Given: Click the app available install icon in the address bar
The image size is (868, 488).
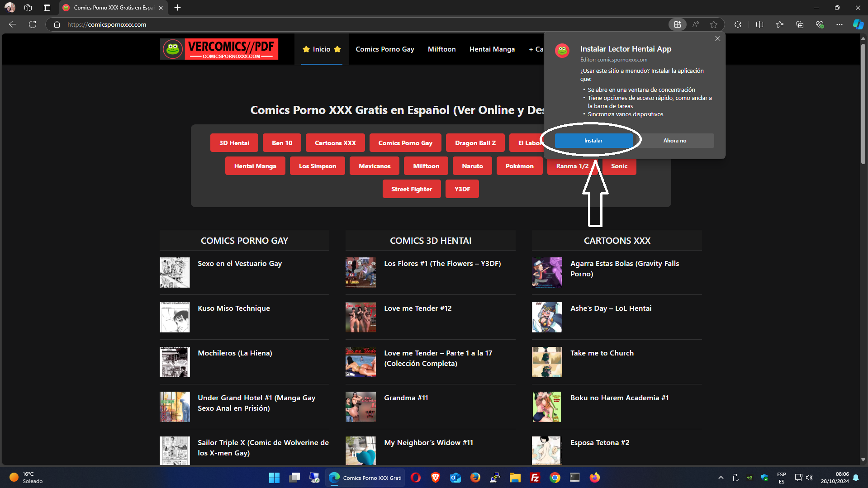Looking at the screenshot, I should point(678,24).
